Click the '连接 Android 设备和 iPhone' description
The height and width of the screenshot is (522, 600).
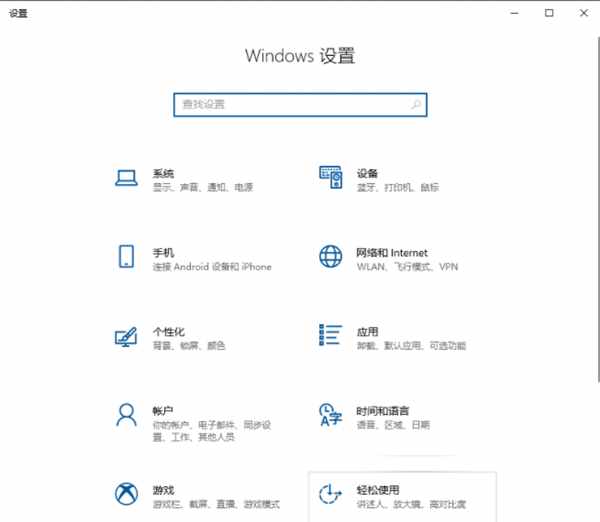click(212, 267)
